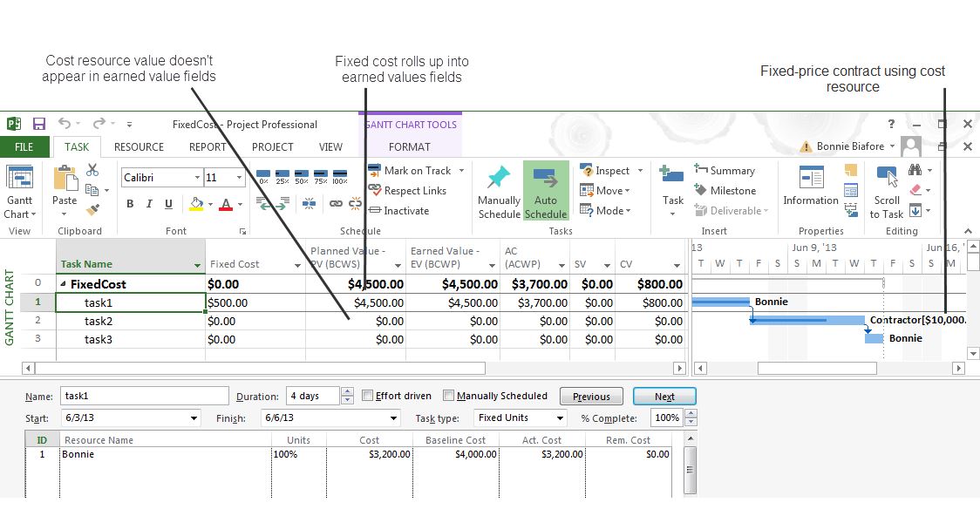Mark task 25% complete
This screenshot has width=980, height=516.
coord(282,177)
